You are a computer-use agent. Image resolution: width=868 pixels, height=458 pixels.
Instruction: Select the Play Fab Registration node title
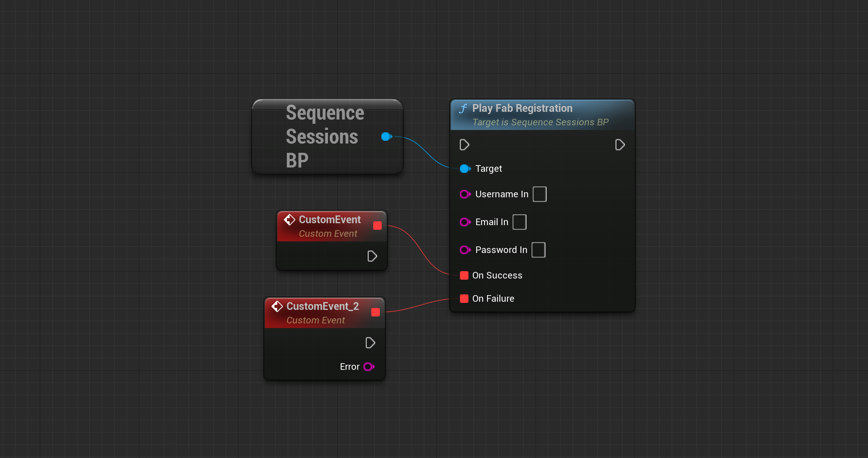click(522, 108)
